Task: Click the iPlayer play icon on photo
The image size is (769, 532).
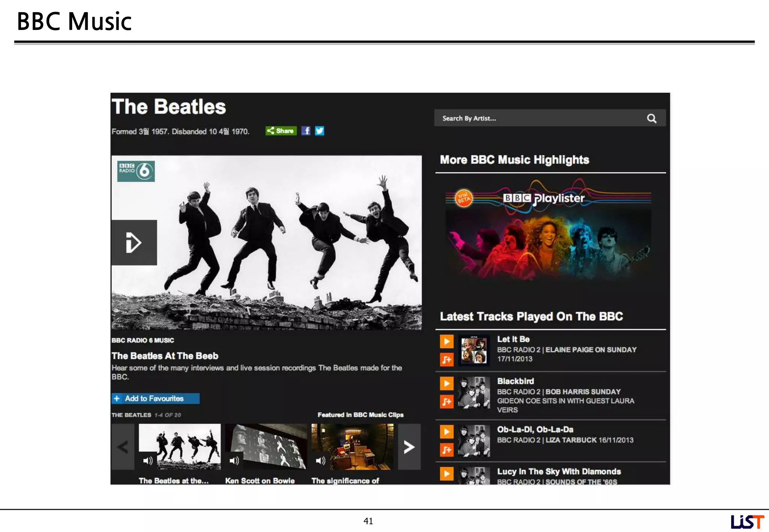Action: [134, 242]
